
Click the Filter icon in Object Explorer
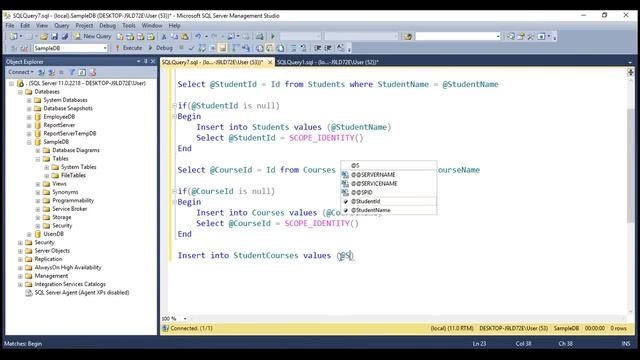pos(72,72)
